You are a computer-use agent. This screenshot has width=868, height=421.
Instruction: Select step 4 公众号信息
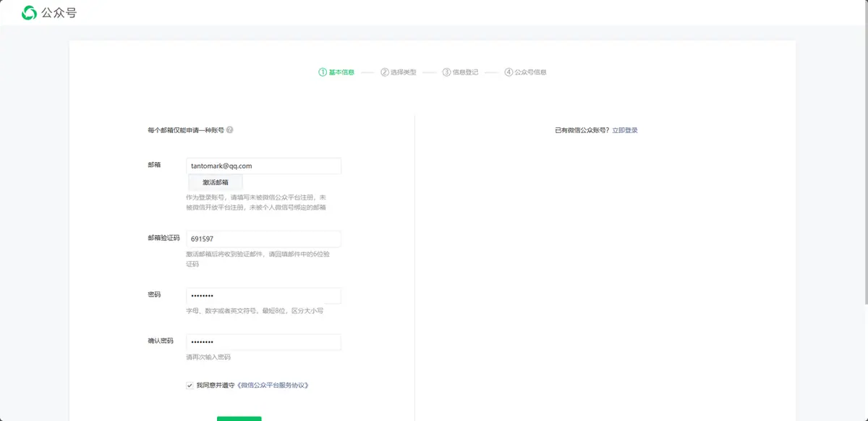pos(526,72)
